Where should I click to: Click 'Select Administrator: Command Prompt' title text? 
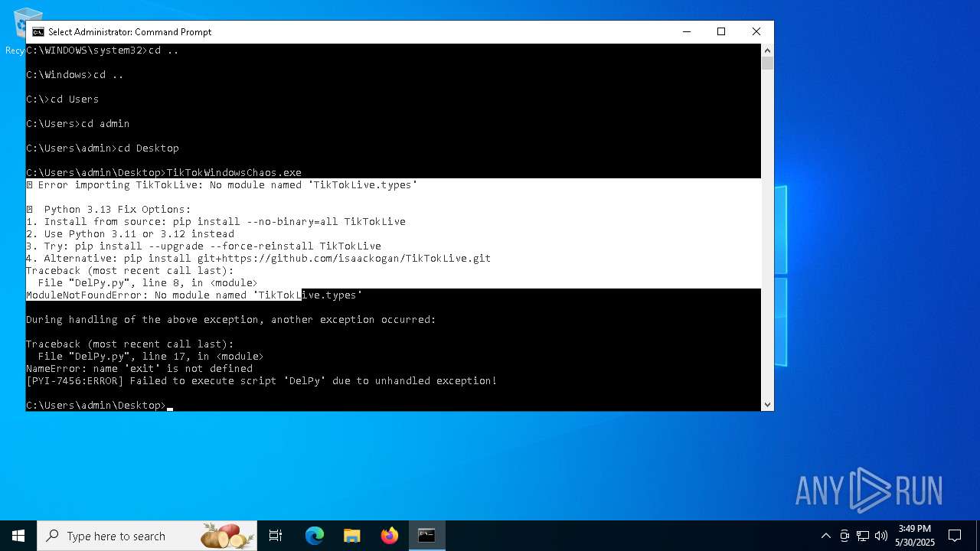(130, 32)
